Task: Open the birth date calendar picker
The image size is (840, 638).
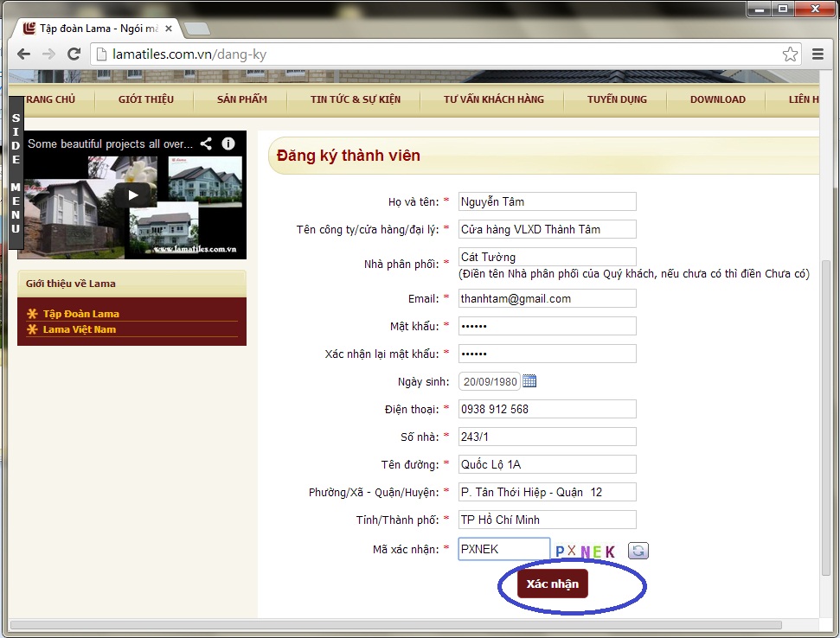Action: [x=529, y=381]
